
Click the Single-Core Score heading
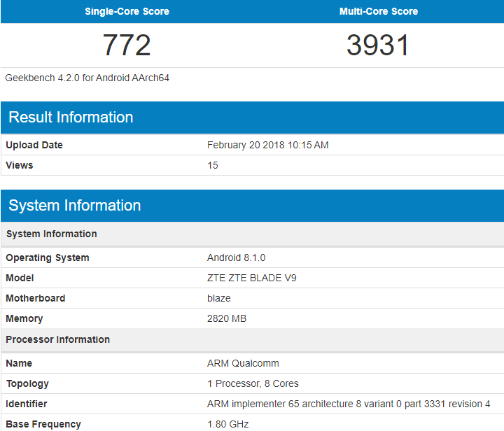(x=127, y=12)
